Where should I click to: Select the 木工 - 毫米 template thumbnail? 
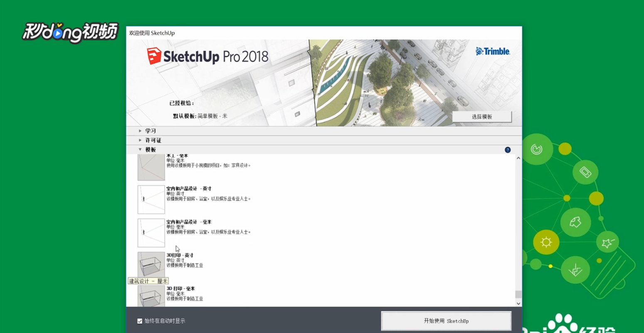151,167
